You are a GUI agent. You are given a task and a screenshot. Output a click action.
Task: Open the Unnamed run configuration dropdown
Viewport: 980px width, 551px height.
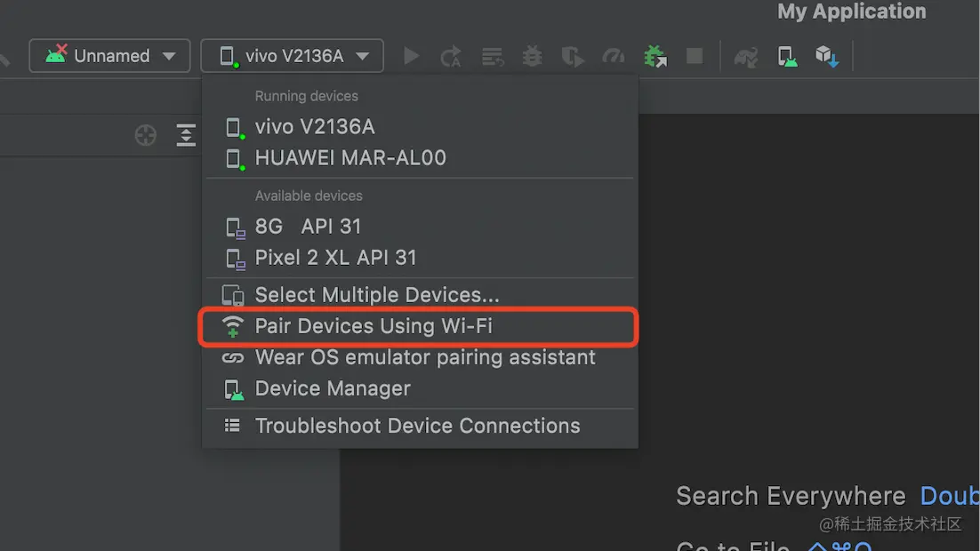[x=109, y=56]
